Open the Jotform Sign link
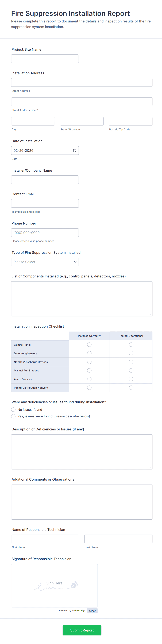The image size is (162, 644). click(x=78, y=611)
